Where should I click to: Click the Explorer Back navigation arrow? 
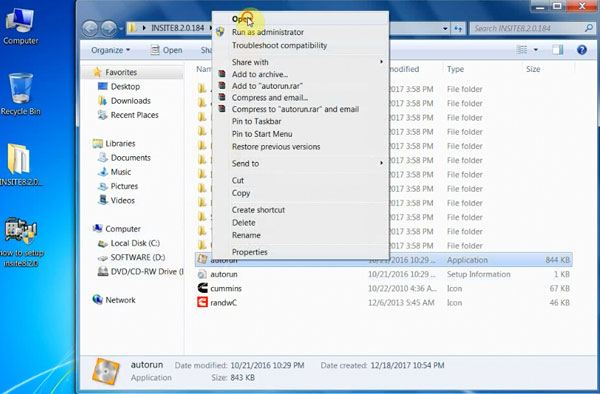coord(90,28)
